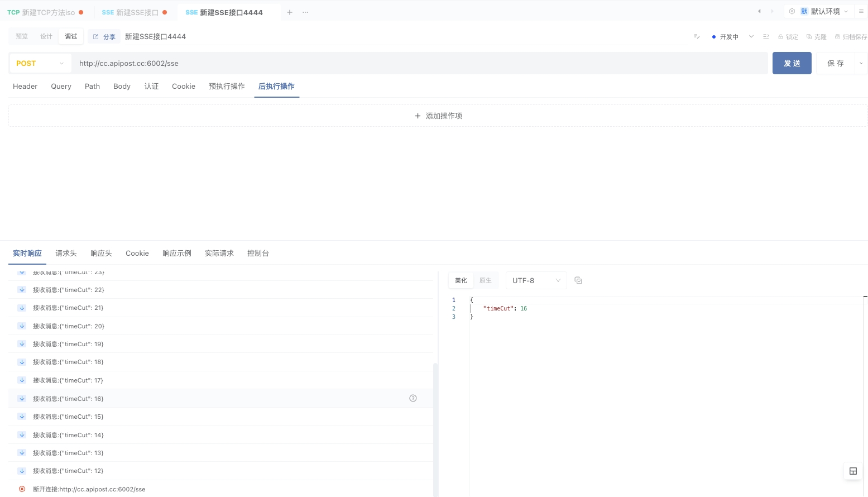Click the 保存 save button
Viewport: 868px width, 497px height.
[835, 63]
